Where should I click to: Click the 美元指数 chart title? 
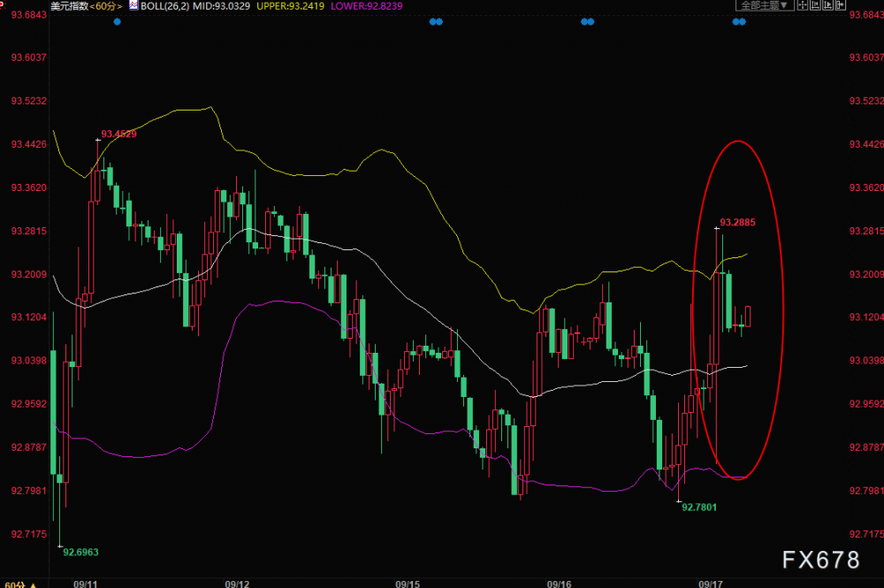click(x=69, y=6)
